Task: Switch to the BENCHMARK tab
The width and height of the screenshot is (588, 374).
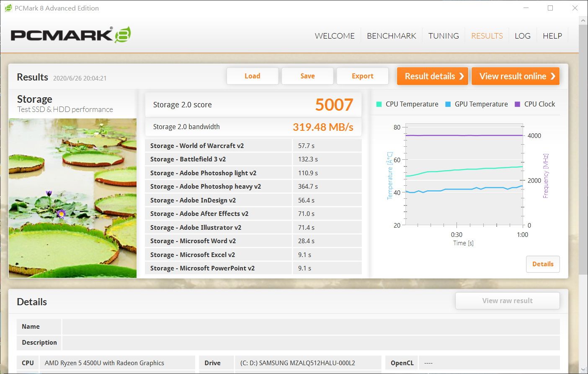Action: 392,36
